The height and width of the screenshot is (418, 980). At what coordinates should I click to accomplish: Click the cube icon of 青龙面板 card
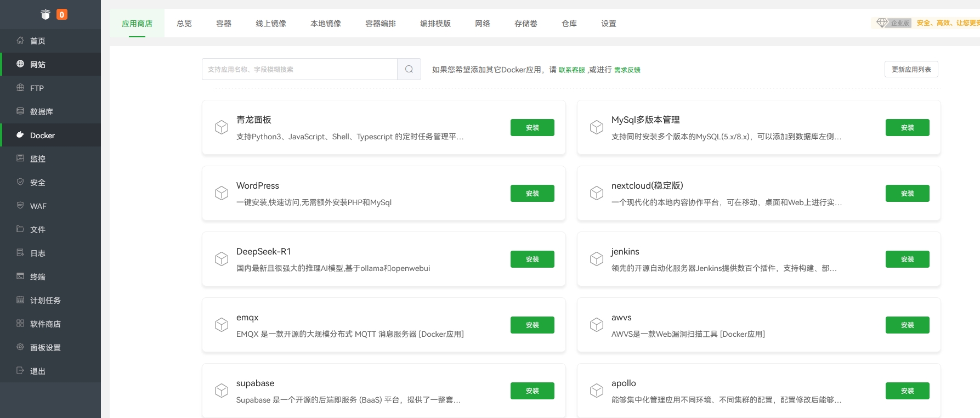[x=222, y=127]
